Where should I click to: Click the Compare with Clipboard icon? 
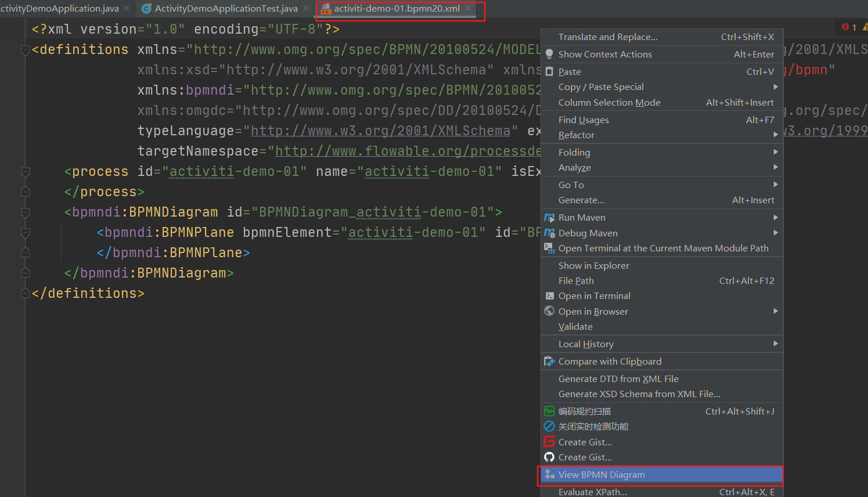549,361
